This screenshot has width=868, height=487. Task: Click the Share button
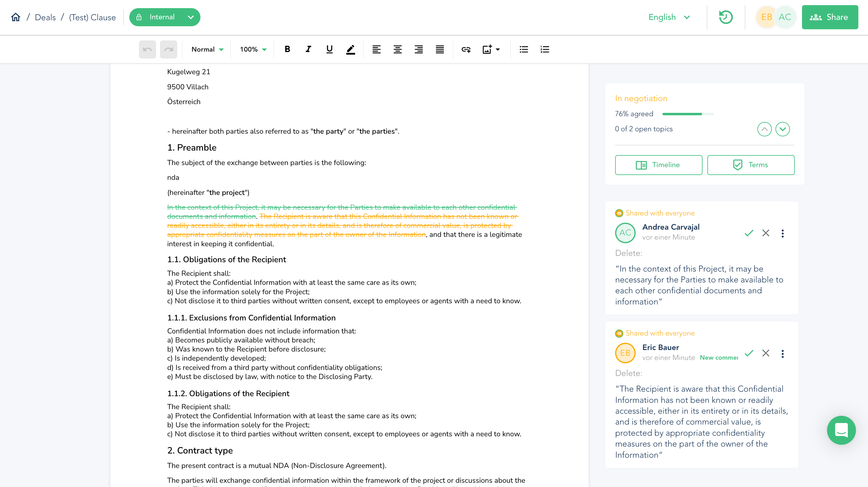click(830, 17)
